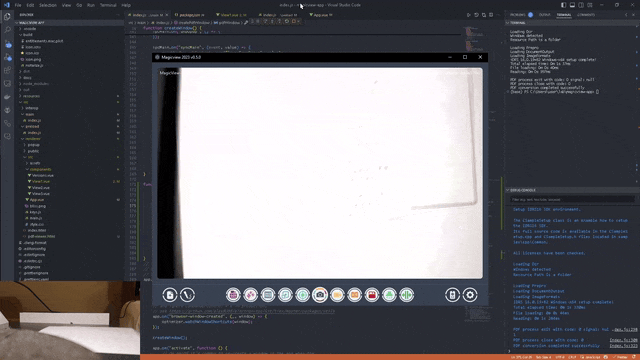This screenshot has height=360, width=640.
Task: Toggle secondary side bar layout button
Action: coord(581,5)
